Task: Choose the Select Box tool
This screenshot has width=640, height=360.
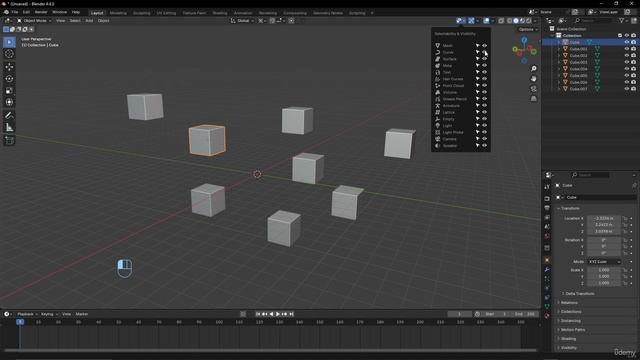Action: pyautogui.click(x=9, y=42)
